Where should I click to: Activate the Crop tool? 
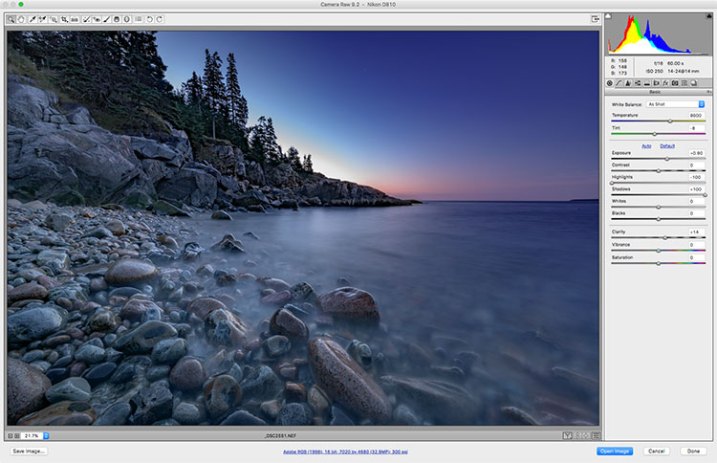click(64, 19)
